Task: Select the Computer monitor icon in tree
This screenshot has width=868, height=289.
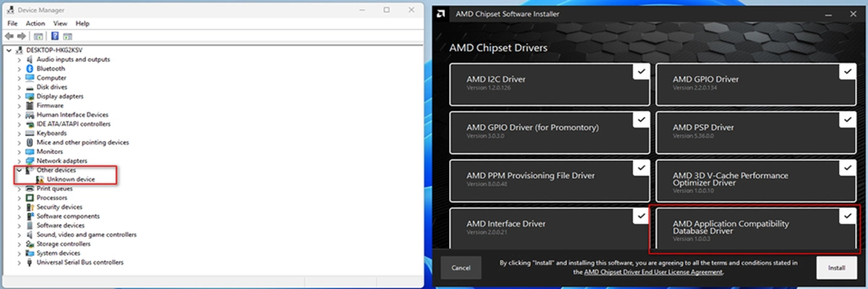Action: (x=30, y=78)
